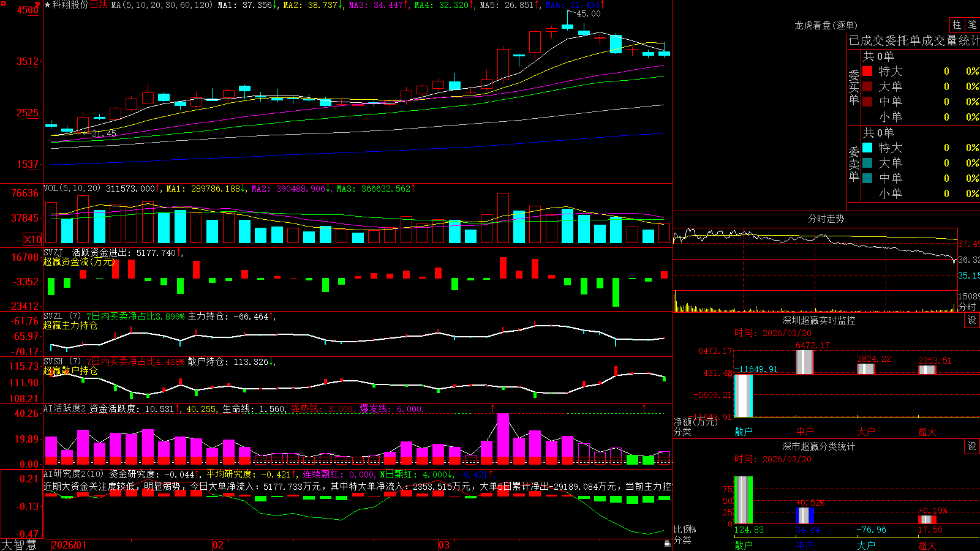
Task: Click the blue 中户 bar in 分类统计 chart
Action: pos(805,515)
